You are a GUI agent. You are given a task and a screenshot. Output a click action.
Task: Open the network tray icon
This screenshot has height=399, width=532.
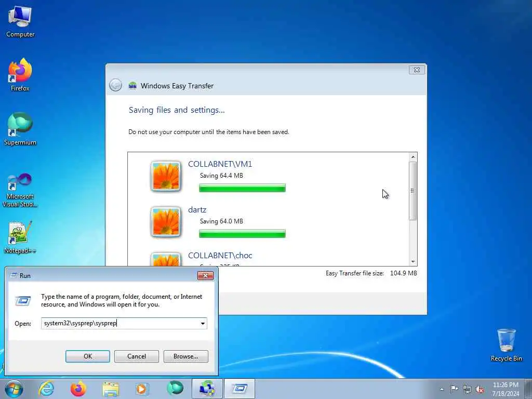pos(467,389)
